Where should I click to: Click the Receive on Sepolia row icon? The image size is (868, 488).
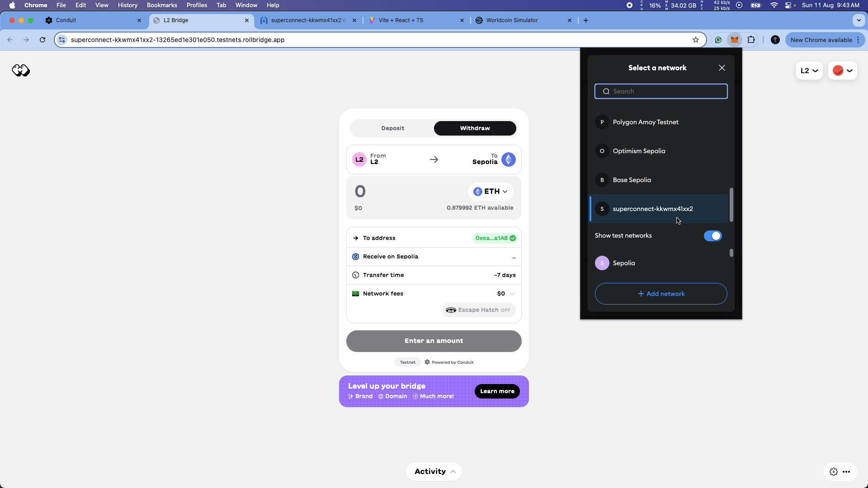356,257
